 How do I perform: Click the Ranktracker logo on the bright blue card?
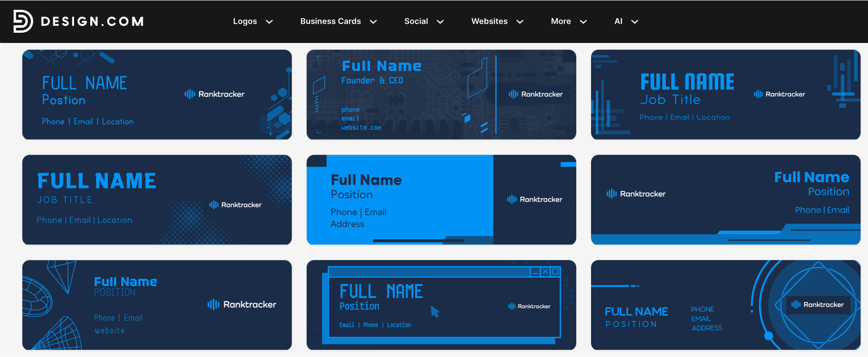click(535, 199)
